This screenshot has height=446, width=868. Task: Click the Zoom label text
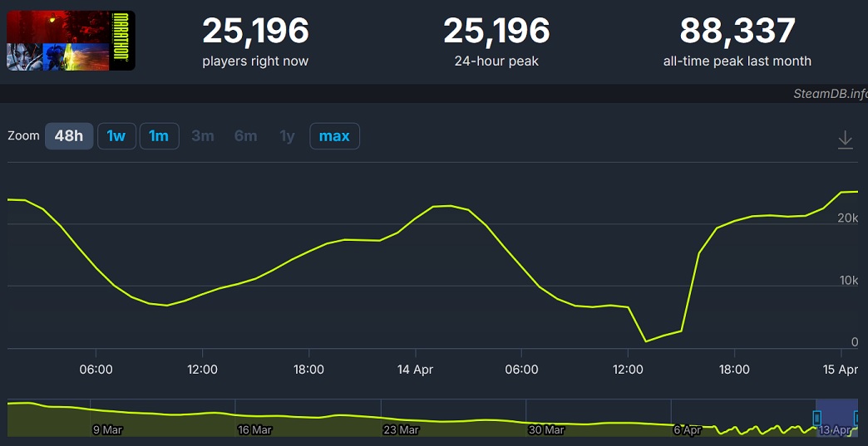coord(24,136)
